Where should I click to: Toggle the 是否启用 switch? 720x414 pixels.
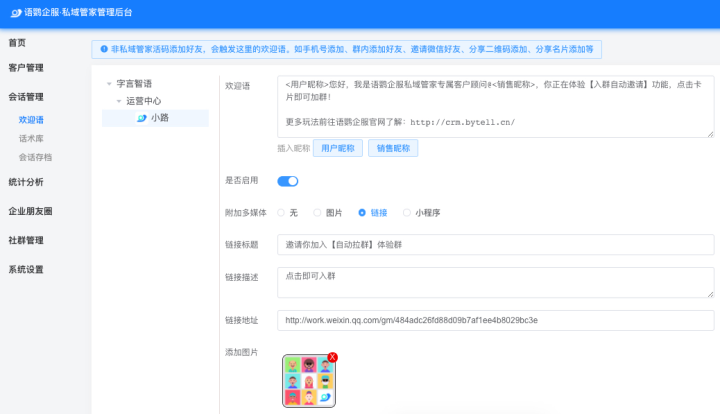click(288, 181)
